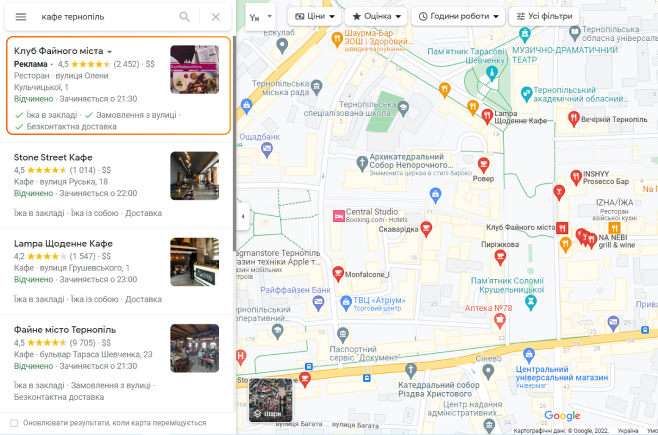Viewport: 658px width, 435px height.
Task: Click the Тернопільський академічний обласний theatre marker
Action: coord(526,94)
